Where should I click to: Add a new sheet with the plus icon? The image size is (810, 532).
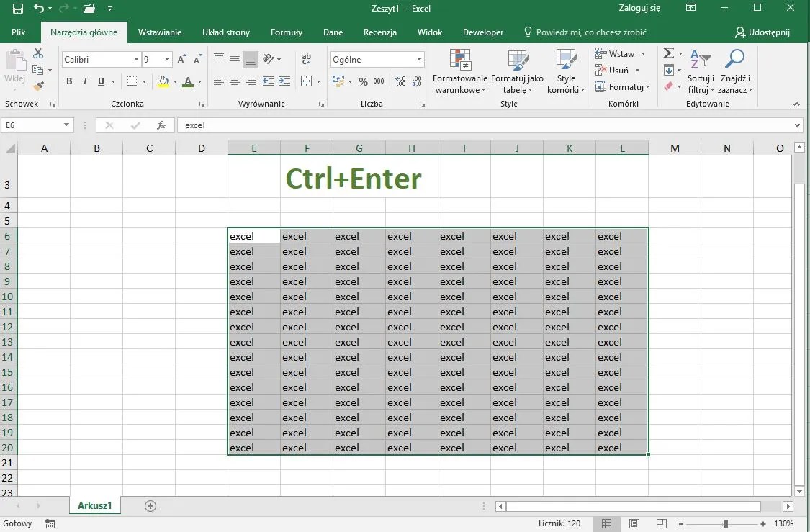pyautogui.click(x=150, y=505)
